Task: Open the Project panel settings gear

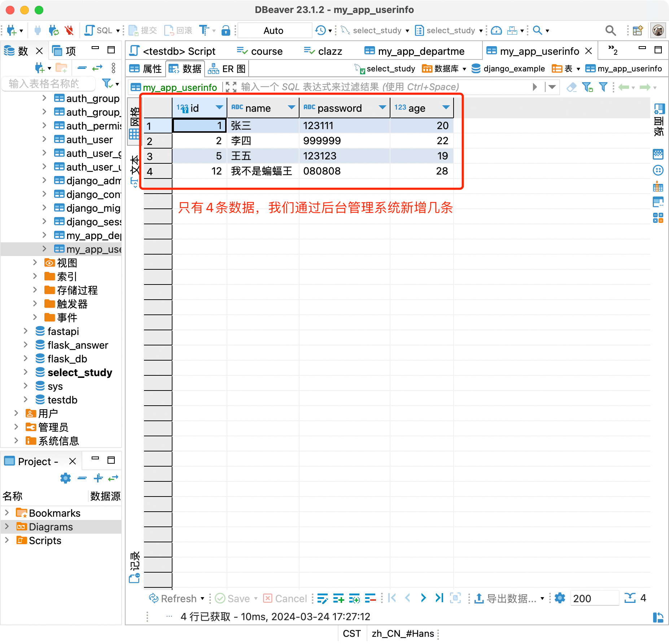Action: (65, 478)
